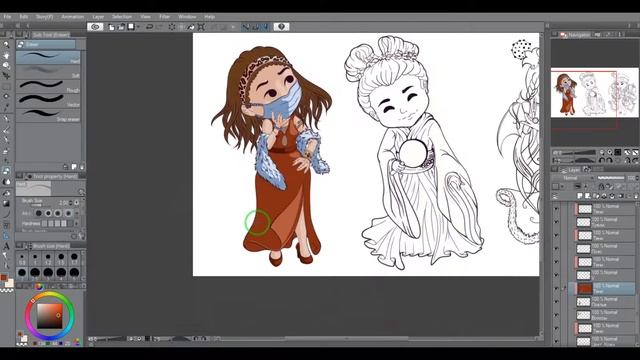Click the Scale/Rotate transform icon
640x360 pixels.
201,27
